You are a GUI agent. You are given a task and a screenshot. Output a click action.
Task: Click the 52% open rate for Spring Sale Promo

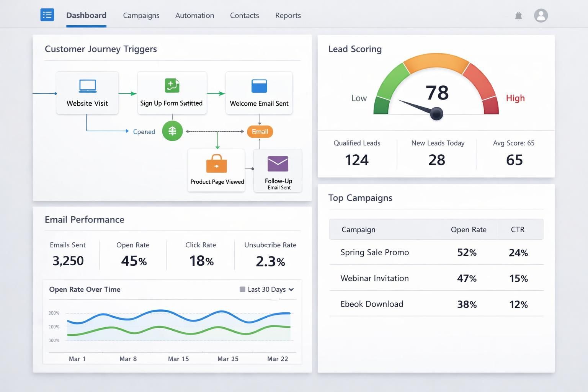pos(467,253)
